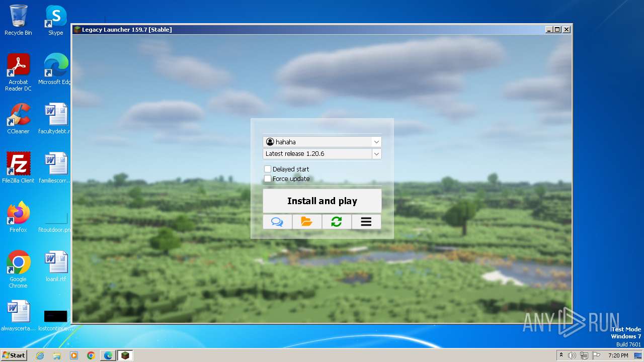Maximize the Legacy Launcher window
The width and height of the screenshot is (644, 362).
tap(557, 30)
